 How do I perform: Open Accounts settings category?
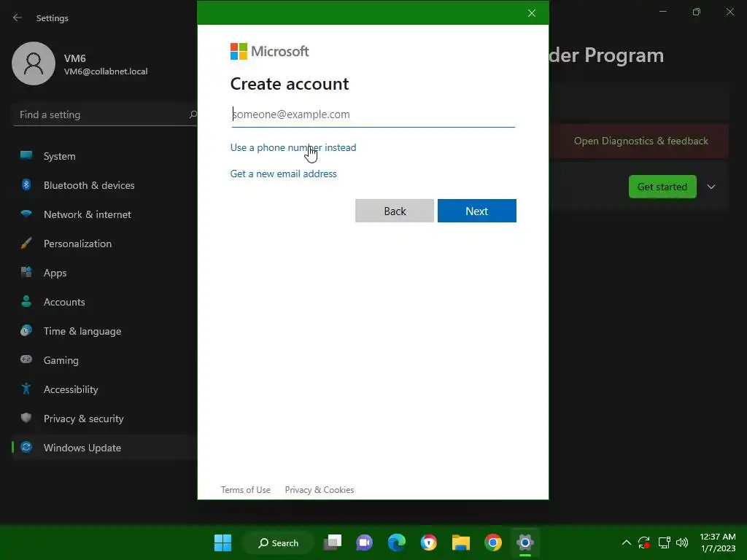(x=105, y=302)
